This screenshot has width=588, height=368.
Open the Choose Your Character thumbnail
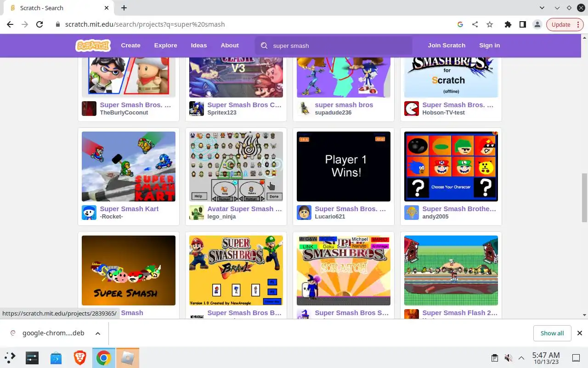click(451, 167)
